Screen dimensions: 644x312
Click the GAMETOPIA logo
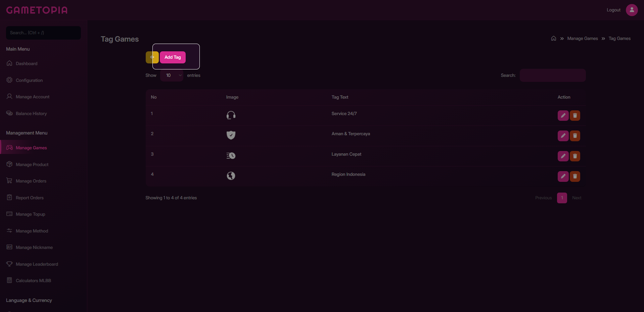[x=37, y=10]
